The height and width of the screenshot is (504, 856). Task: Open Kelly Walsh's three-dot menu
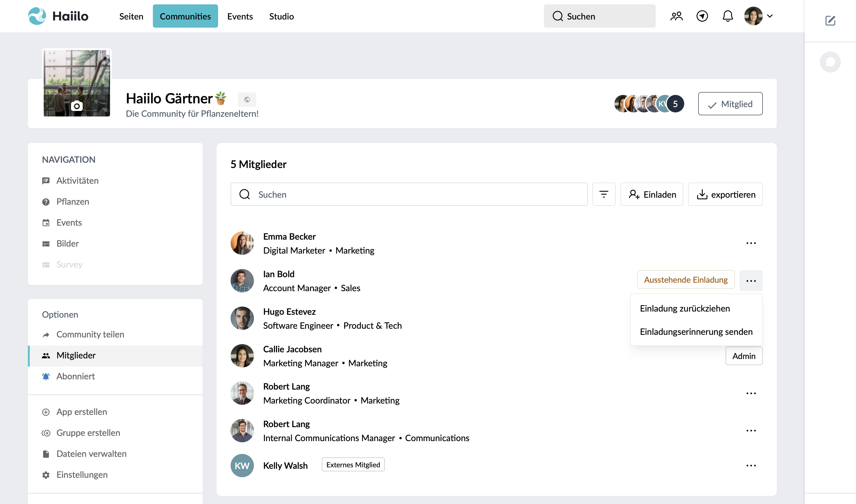pyautogui.click(x=751, y=466)
